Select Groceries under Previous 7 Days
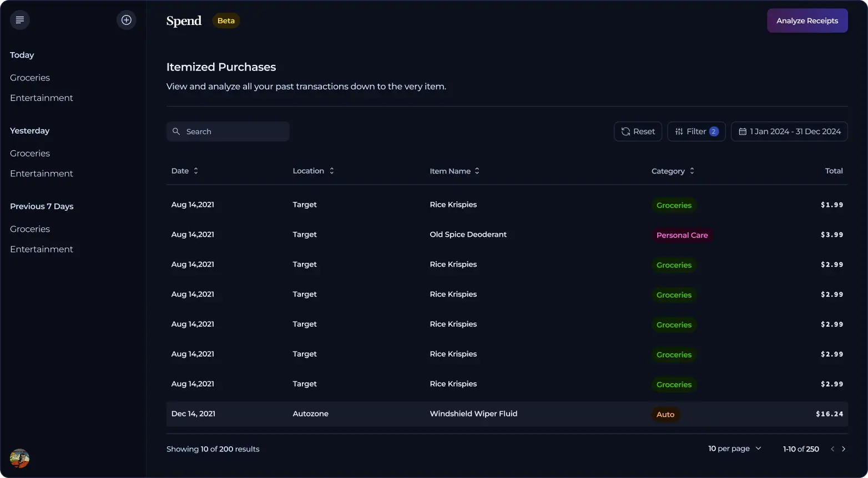Image resolution: width=868 pixels, height=478 pixels. tap(30, 229)
